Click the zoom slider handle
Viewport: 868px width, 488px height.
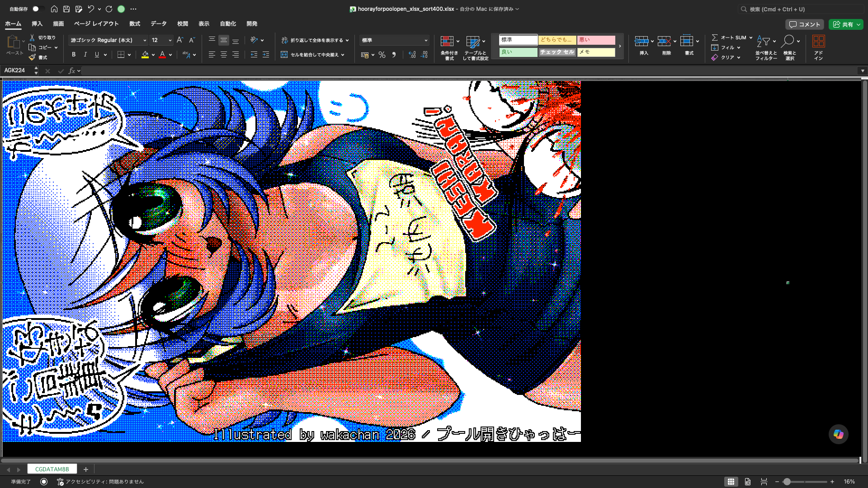[787, 482]
